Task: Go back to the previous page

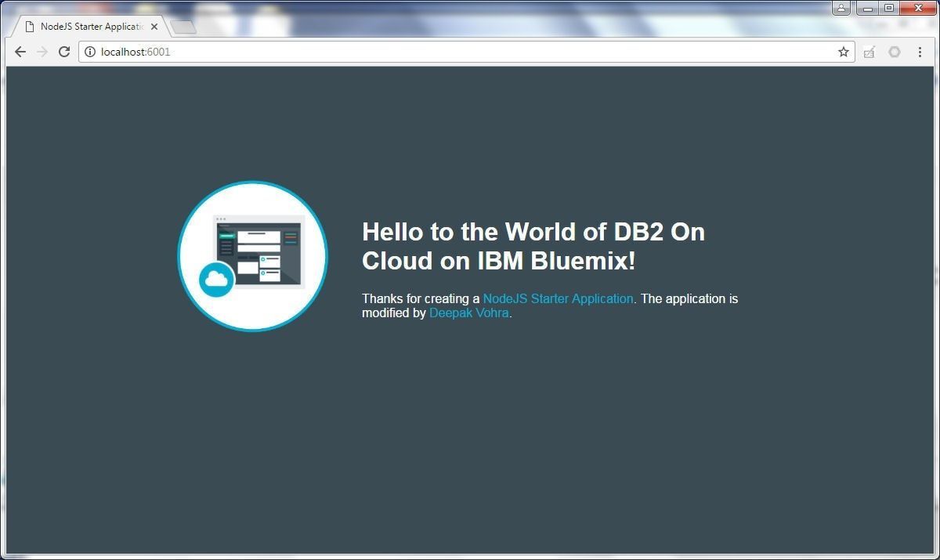Action: click(20, 52)
